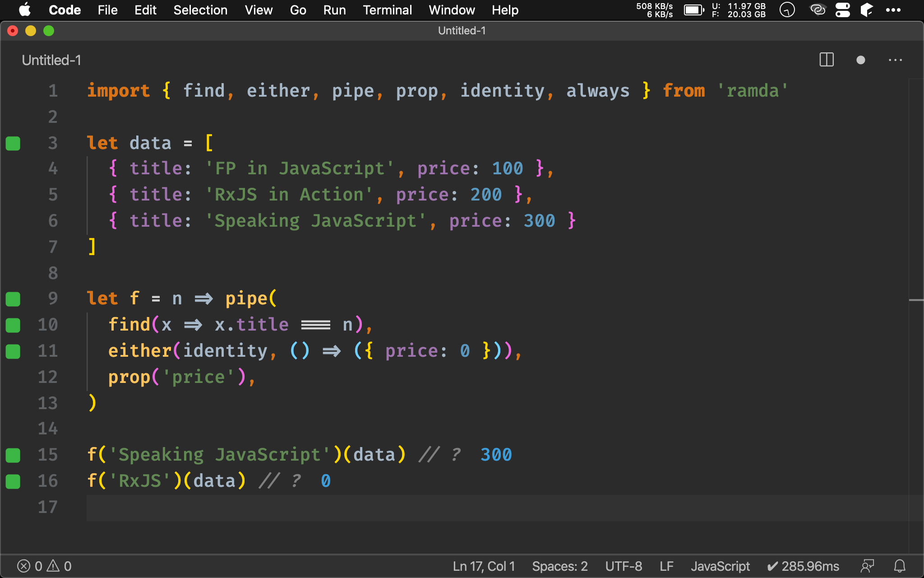Screen dimensions: 924x578
Task: Open the File menu
Action: coord(108,10)
